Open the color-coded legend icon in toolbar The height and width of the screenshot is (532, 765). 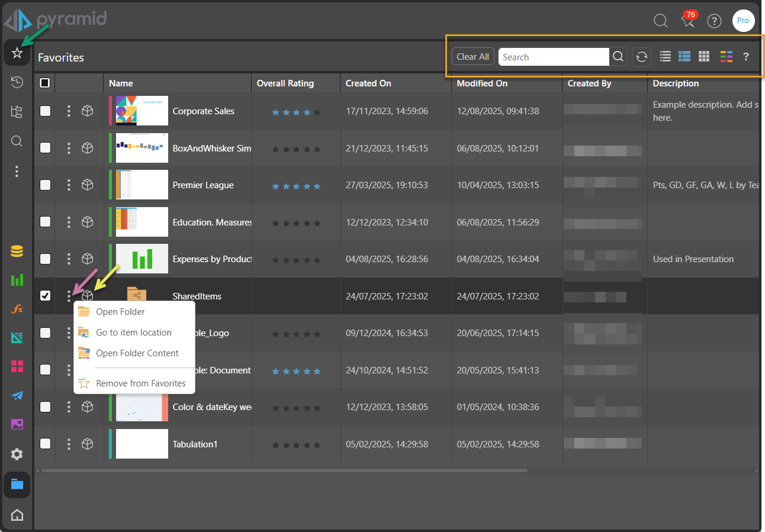point(726,56)
